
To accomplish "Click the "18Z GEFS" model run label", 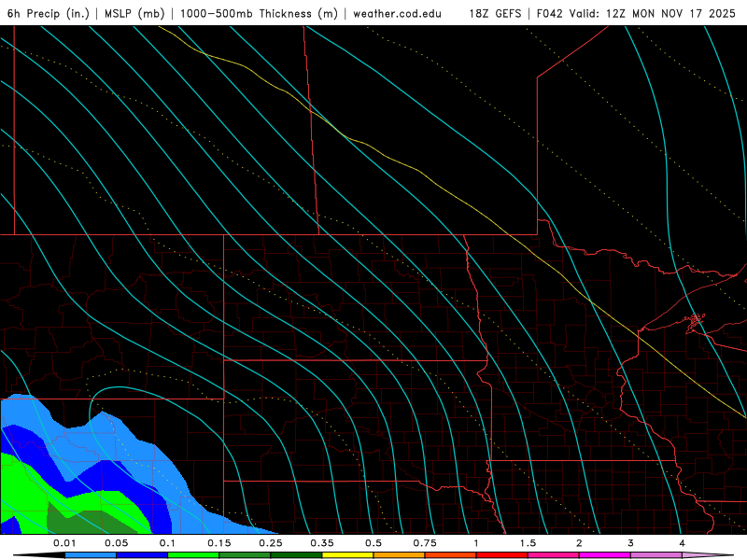I will [x=495, y=13].
